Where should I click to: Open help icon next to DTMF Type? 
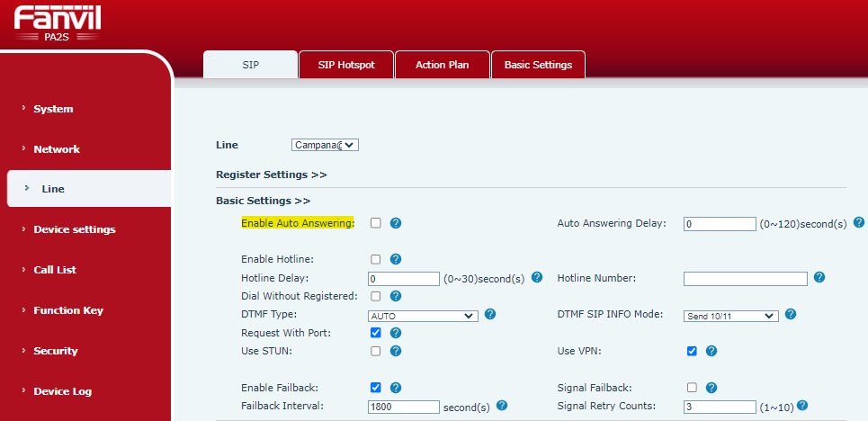tap(489, 314)
